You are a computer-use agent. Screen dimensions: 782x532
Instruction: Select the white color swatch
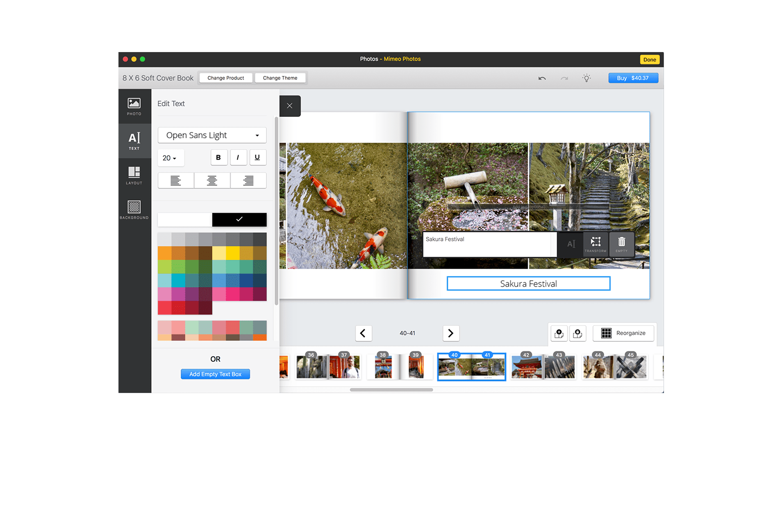click(185, 220)
